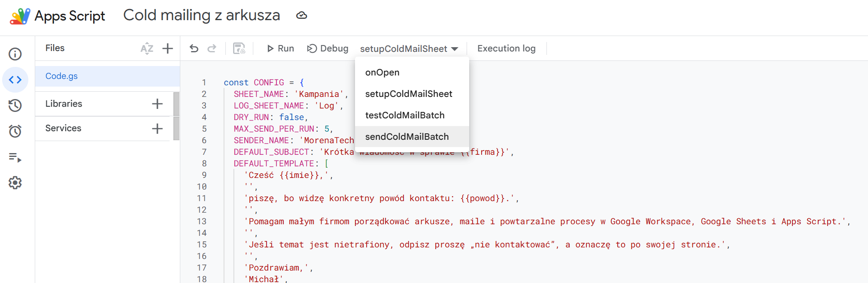Click CONFIG constant name on line 1
The width and height of the screenshot is (868, 283).
[269, 82]
